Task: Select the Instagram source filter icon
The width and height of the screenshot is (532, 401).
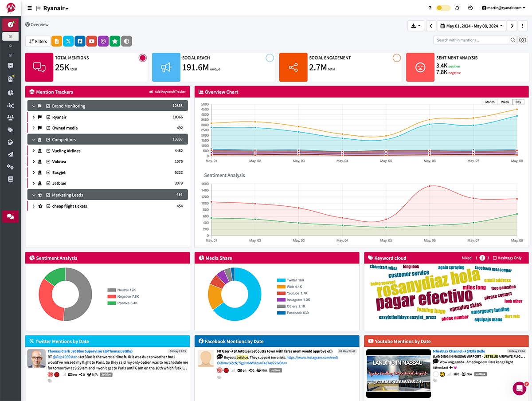Action: 103,41
